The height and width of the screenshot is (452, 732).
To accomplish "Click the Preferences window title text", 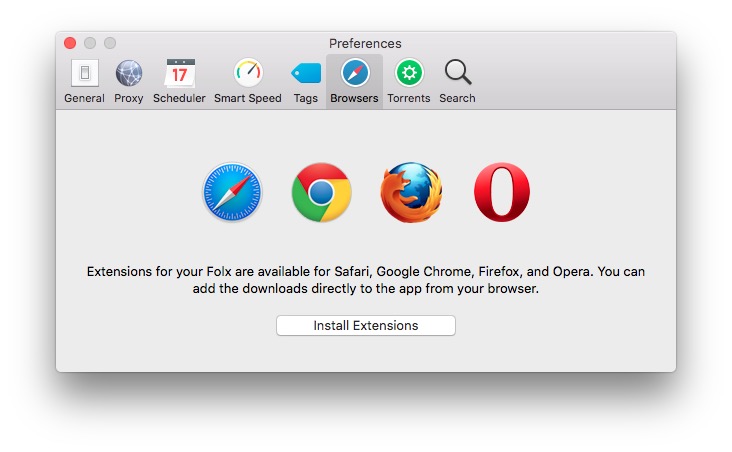I will 365,43.
